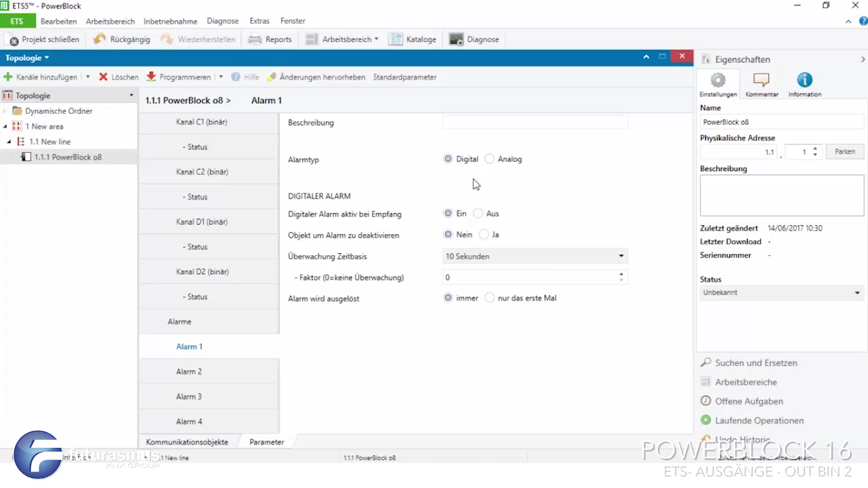Open the Inbetriebnahme menu
The width and height of the screenshot is (868, 488).
171,21
